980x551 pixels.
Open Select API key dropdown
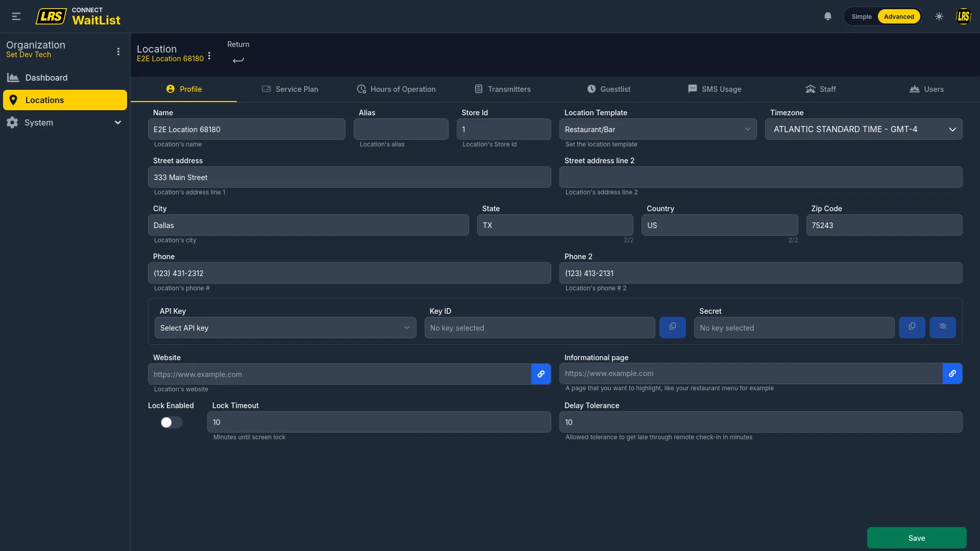point(285,328)
